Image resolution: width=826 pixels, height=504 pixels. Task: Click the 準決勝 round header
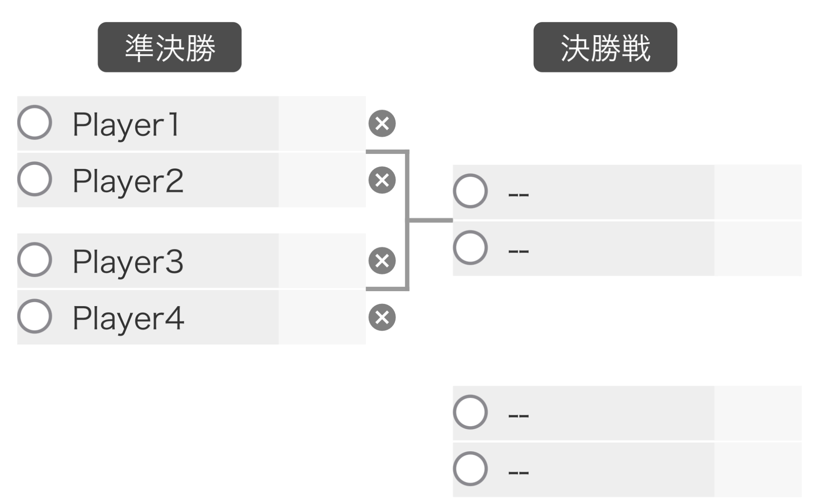tap(170, 47)
